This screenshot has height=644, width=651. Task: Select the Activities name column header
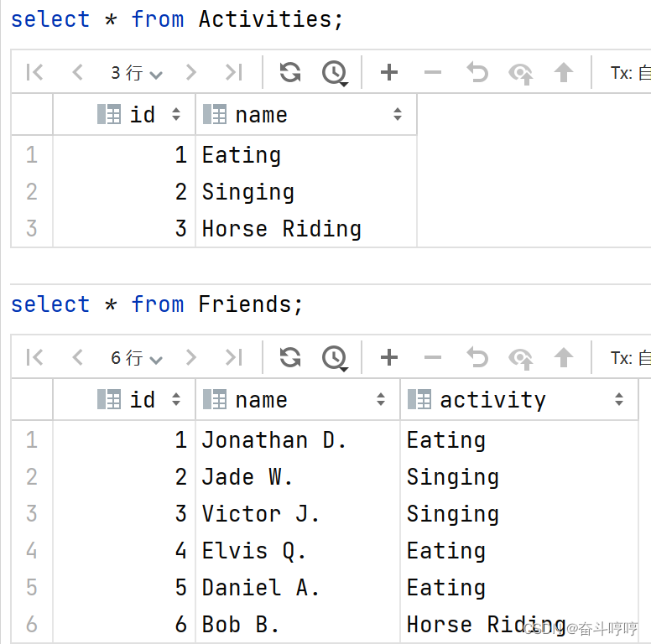306,115
